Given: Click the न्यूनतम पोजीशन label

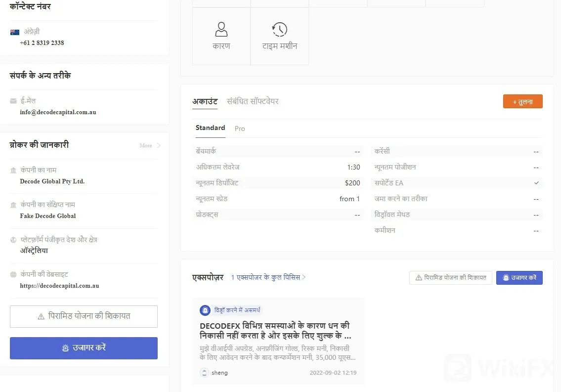Looking at the screenshot, I should pos(395,167).
